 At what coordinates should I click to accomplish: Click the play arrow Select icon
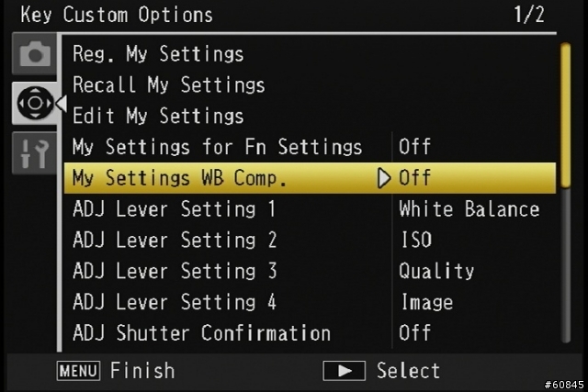click(x=344, y=371)
